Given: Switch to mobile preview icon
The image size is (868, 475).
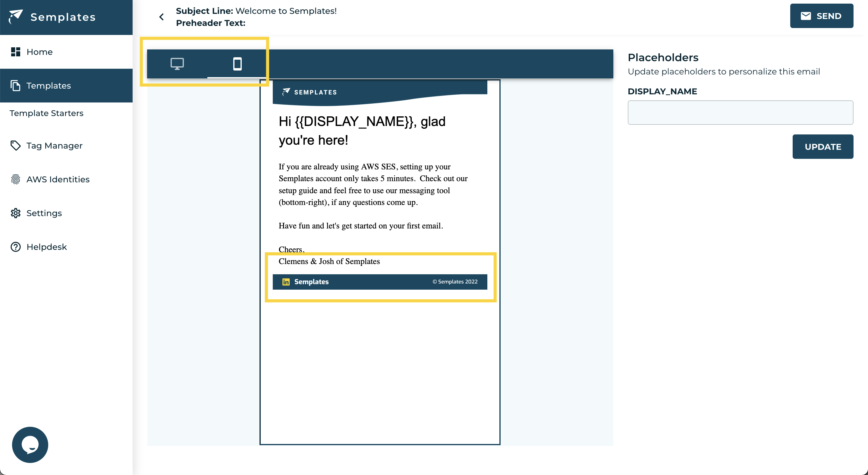Looking at the screenshot, I should pos(237,64).
